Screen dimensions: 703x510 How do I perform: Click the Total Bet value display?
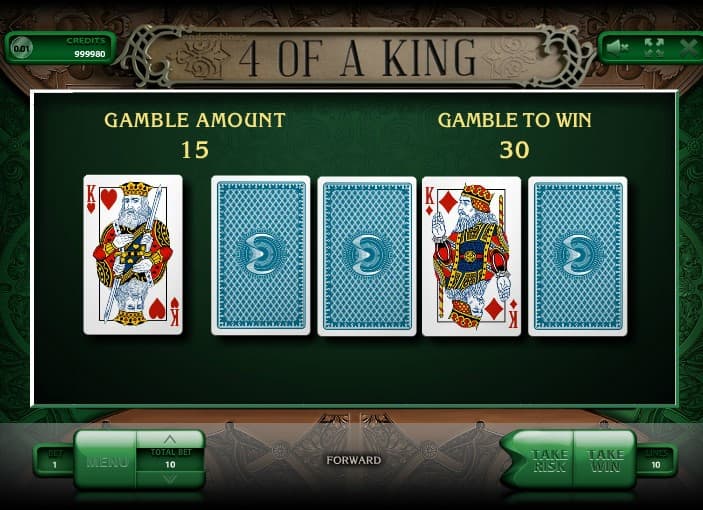pos(170,459)
